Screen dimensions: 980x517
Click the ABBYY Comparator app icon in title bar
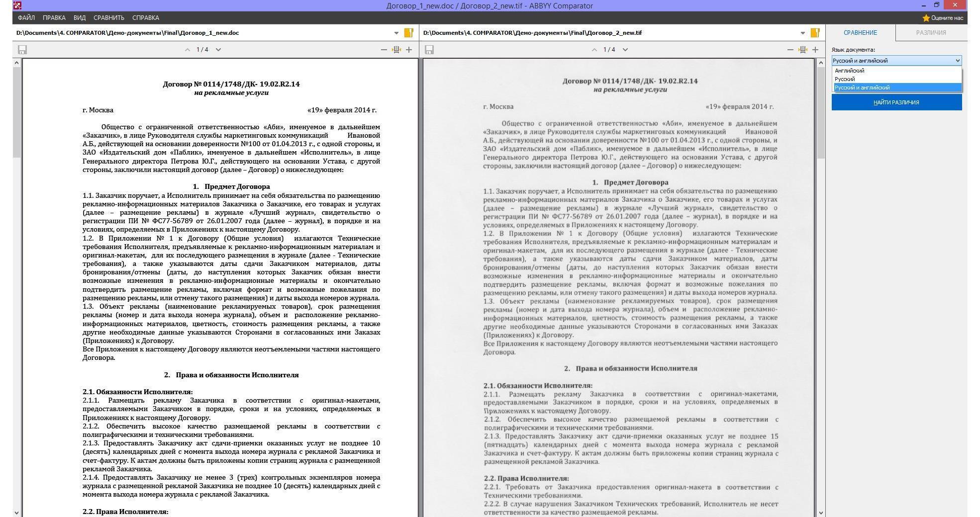point(17,5)
